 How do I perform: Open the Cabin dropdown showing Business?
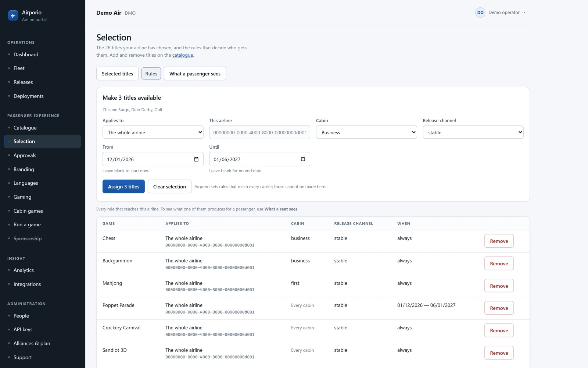click(366, 132)
